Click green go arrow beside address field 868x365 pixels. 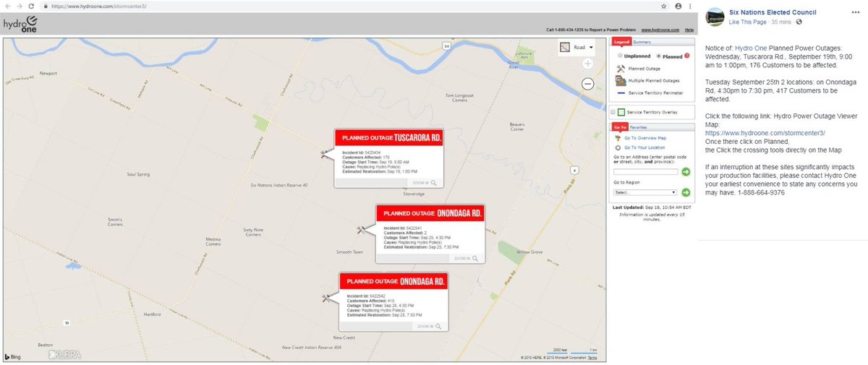click(x=686, y=172)
